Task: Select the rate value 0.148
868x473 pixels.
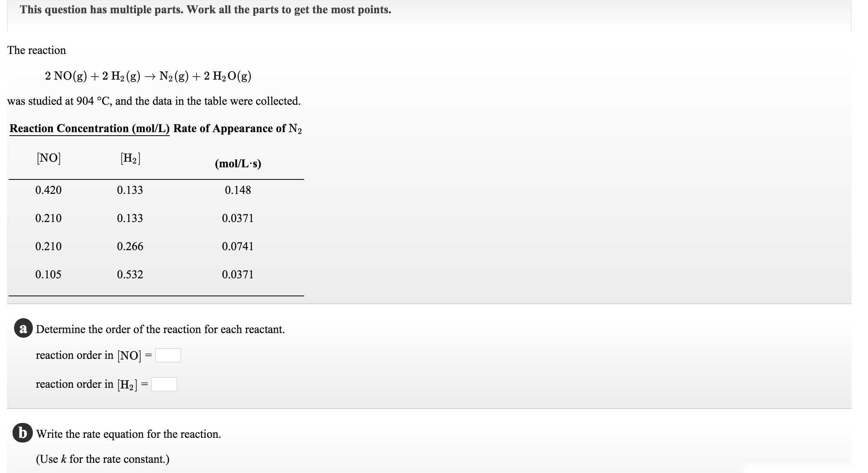Action: click(x=238, y=190)
